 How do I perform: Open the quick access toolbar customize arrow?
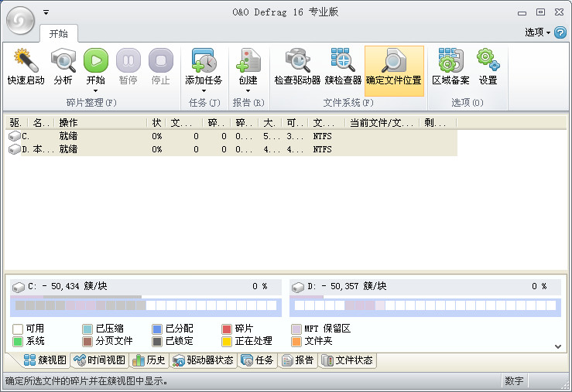46,12
